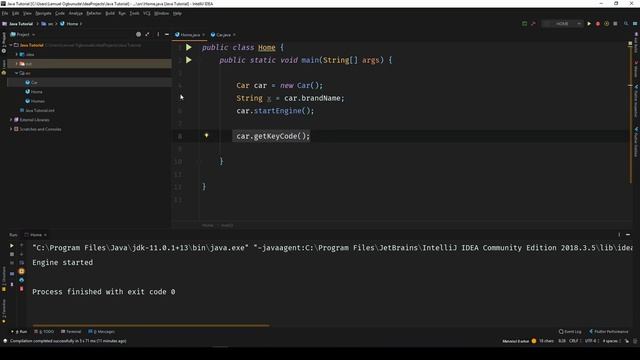Collapse the Java Tutorial project root node
Screen dimensions: 640x360
coord(11,45)
